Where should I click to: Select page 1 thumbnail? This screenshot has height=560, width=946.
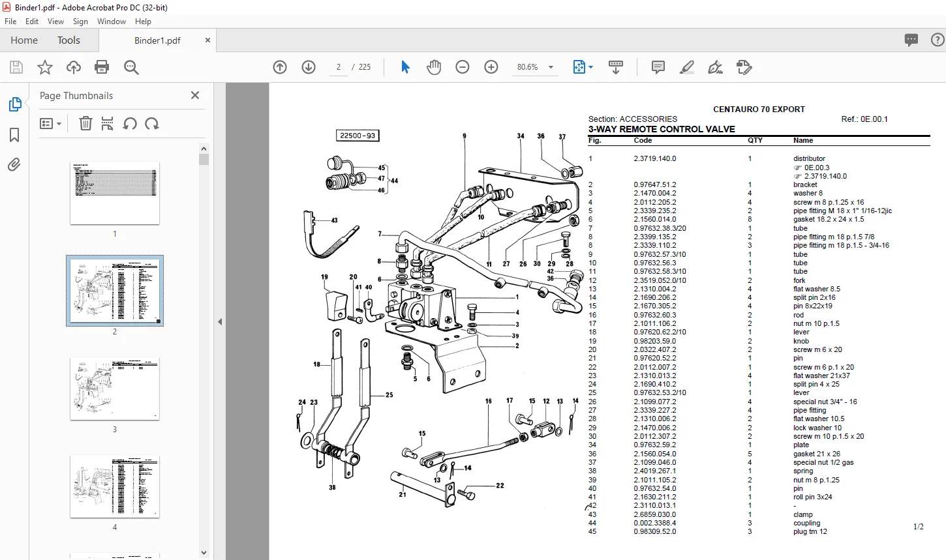click(x=115, y=193)
